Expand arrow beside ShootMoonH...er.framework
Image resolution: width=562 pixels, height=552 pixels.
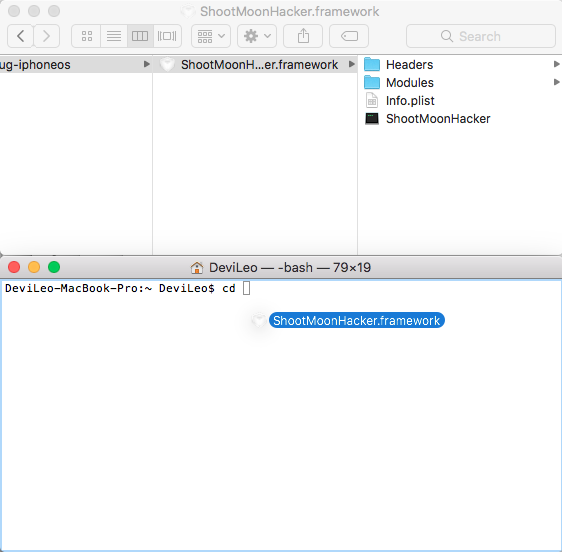click(x=352, y=64)
